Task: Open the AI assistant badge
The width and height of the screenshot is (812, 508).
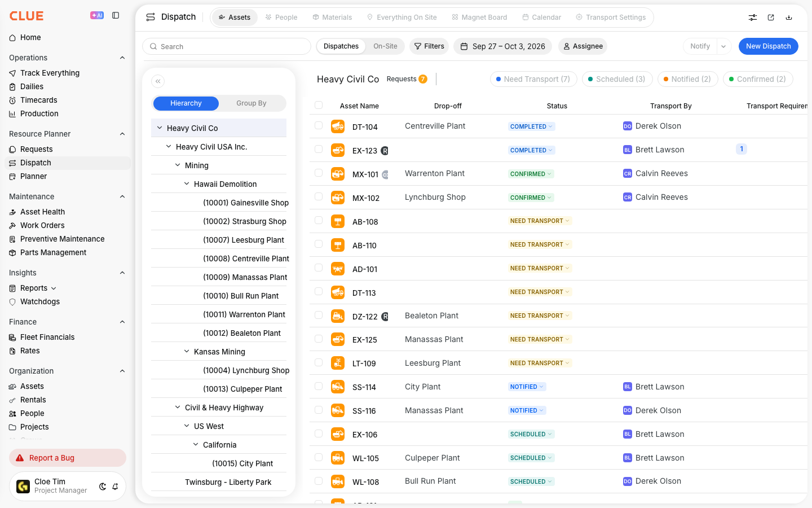Action: tap(97, 16)
